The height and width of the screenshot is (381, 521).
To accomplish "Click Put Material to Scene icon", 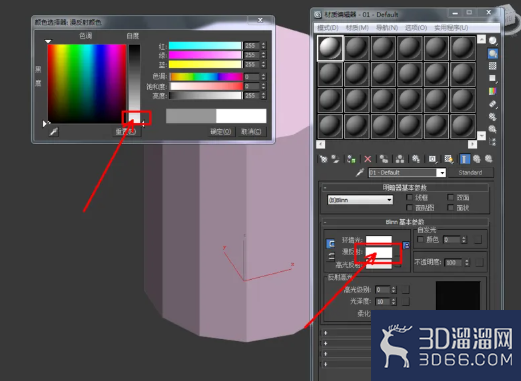I will (x=335, y=159).
